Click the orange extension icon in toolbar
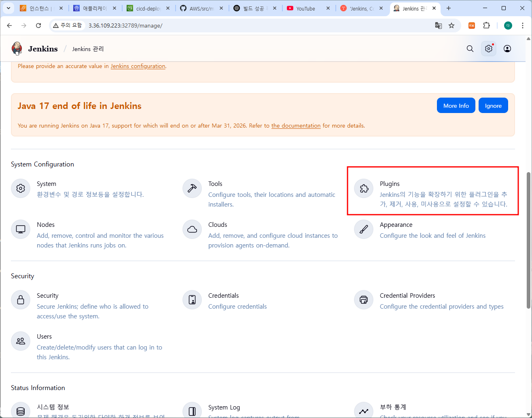The image size is (532, 418). coord(472,26)
